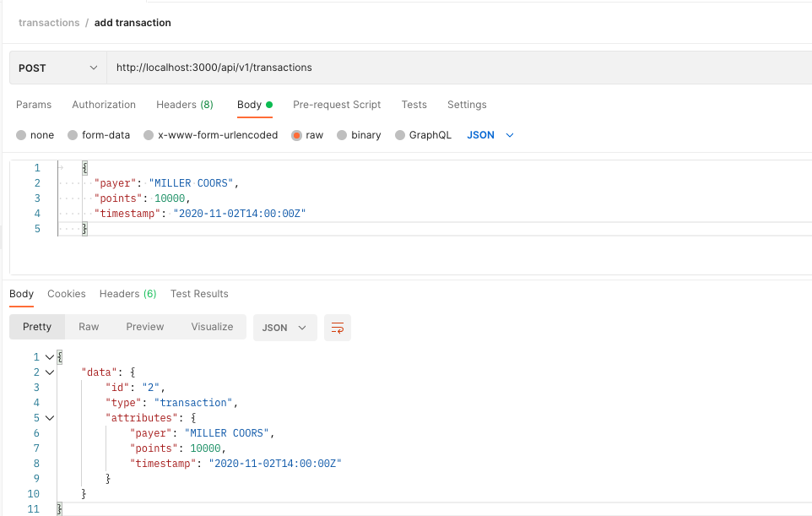The height and width of the screenshot is (516, 812).
Task: Select the 'GraphQL' body type radio
Action: click(x=400, y=135)
